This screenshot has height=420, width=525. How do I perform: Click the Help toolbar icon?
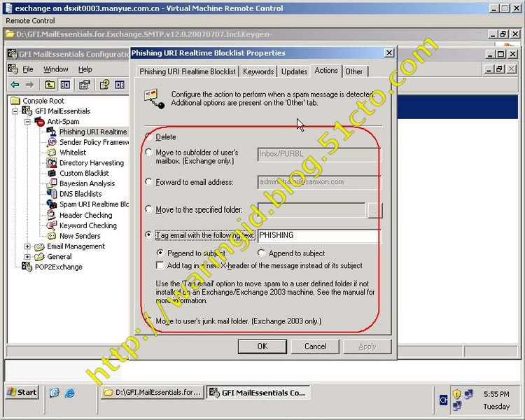pos(104,85)
